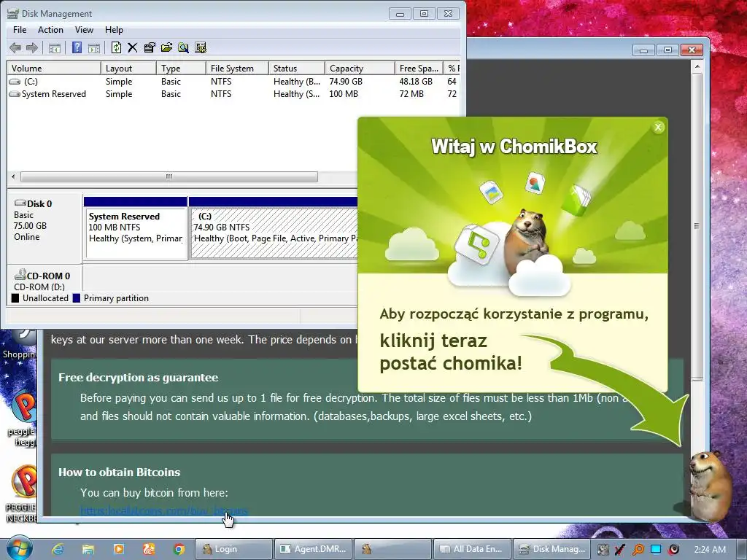Viewport: 747px width, 560px height.
Task: Open Windows Explorer from taskbar
Action: tap(88, 549)
